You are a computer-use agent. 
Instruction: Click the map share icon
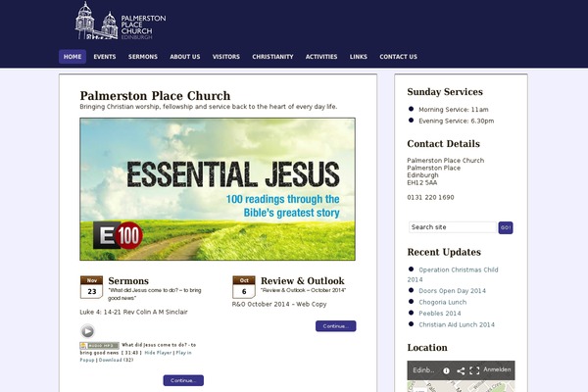[x=461, y=370]
